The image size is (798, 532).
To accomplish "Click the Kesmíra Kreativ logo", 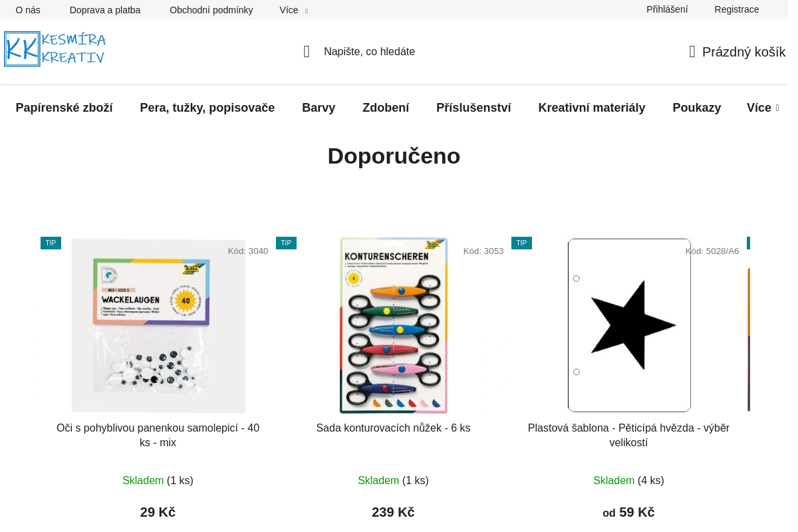I will coord(55,49).
